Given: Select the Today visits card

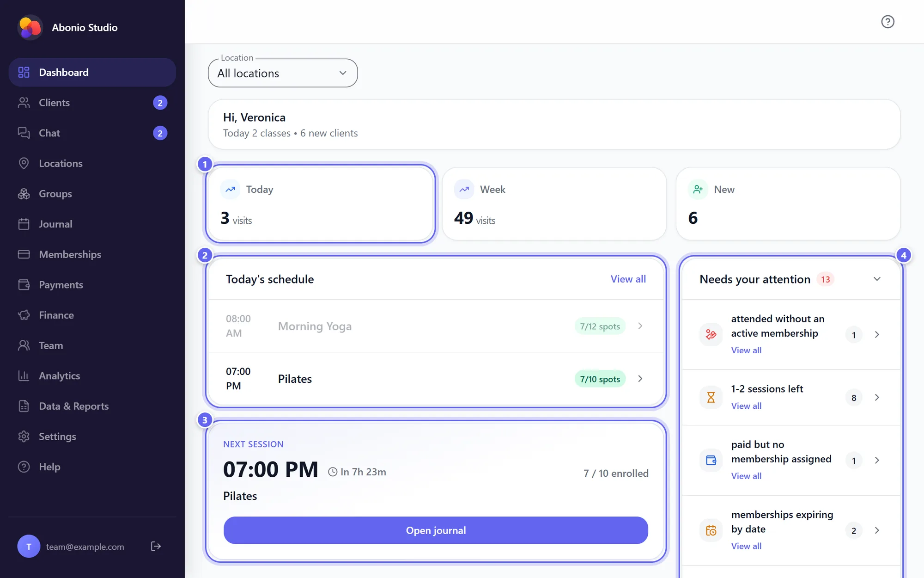Looking at the screenshot, I should [320, 203].
